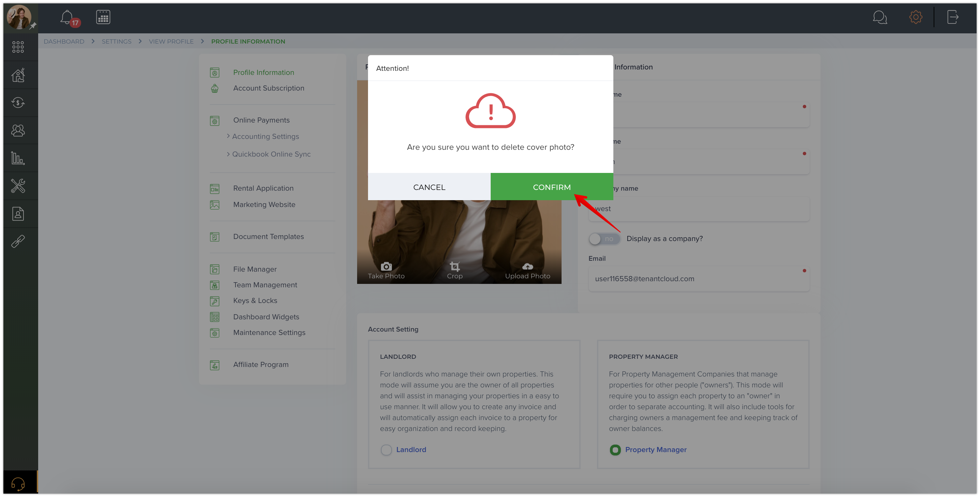The height and width of the screenshot is (497, 980).
Task: Go to SETTINGS breadcrumb link
Action: [117, 42]
